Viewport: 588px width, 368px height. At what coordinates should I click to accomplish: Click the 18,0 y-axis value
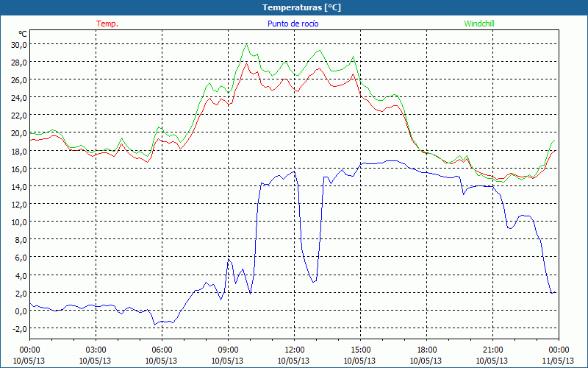click(19, 152)
